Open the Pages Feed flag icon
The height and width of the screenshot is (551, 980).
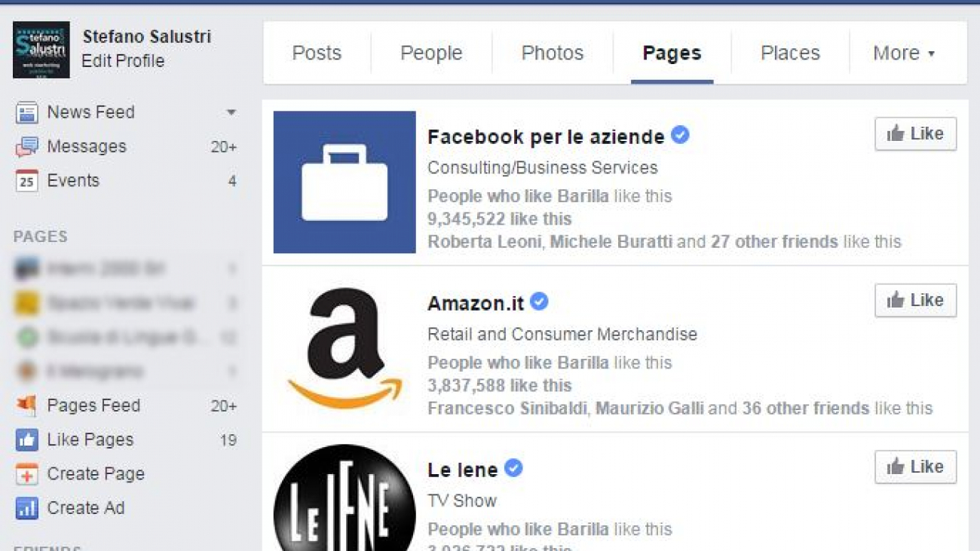26,406
